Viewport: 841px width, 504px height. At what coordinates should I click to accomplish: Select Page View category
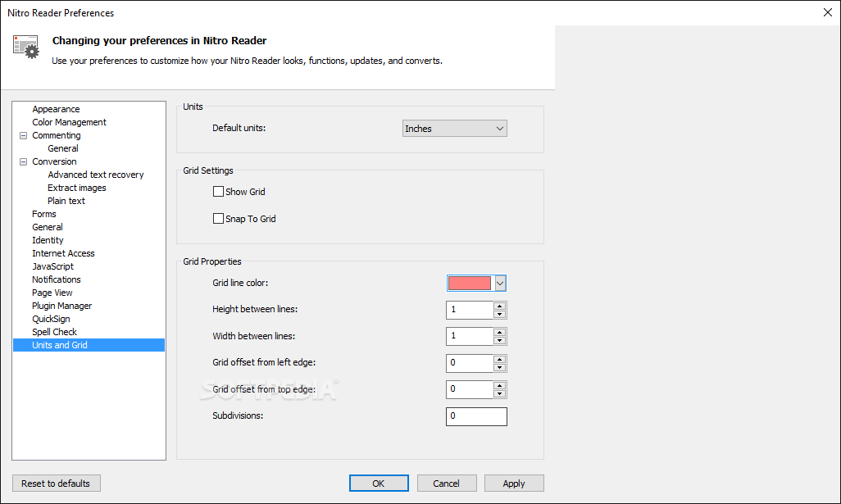point(52,293)
